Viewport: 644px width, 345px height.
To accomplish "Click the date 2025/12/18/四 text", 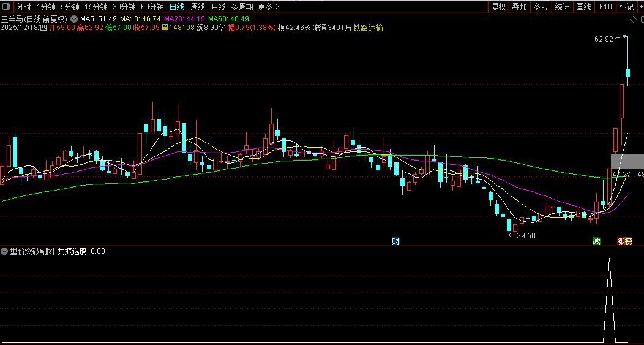I will (24, 28).
